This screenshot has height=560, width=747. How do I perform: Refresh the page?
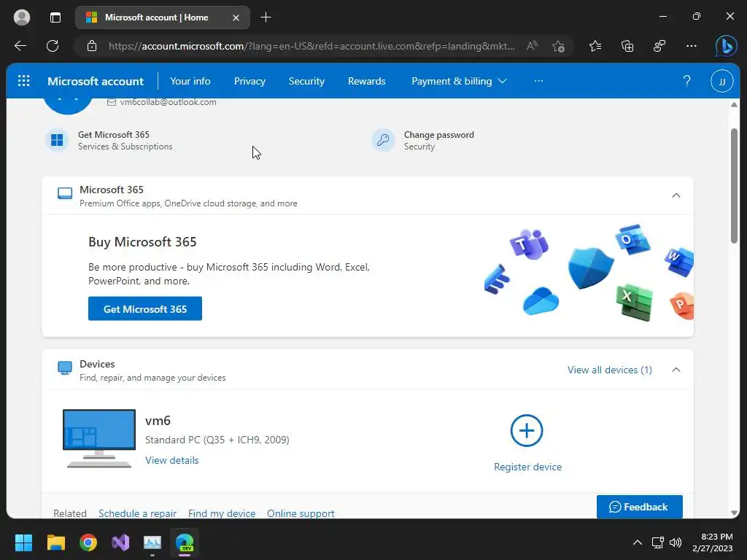[53, 46]
